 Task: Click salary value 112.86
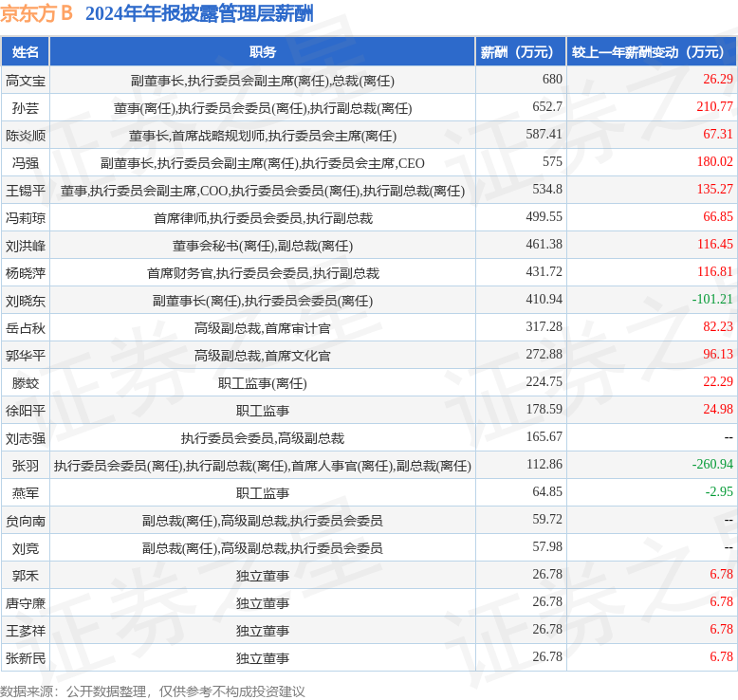click(x=544, y=464)
